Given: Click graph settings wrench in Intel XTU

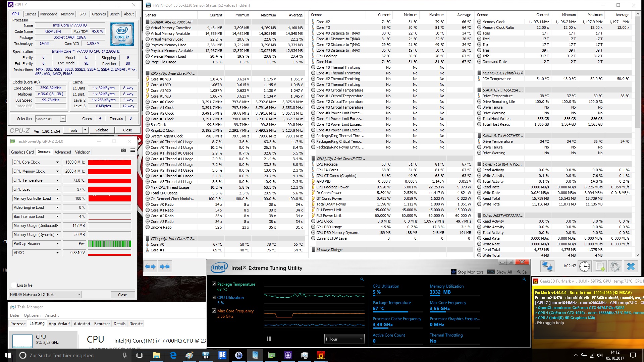Looking at the screenshot, I should click(362, 279).
